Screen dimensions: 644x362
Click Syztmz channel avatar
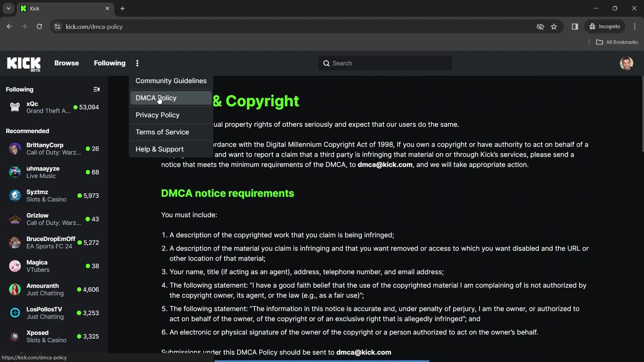(x=15, y=196)
